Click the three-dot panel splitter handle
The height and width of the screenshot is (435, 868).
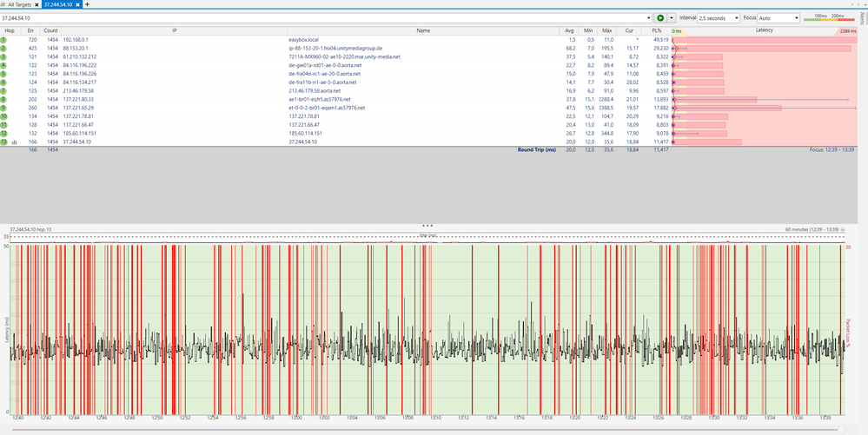coord(427,225)
